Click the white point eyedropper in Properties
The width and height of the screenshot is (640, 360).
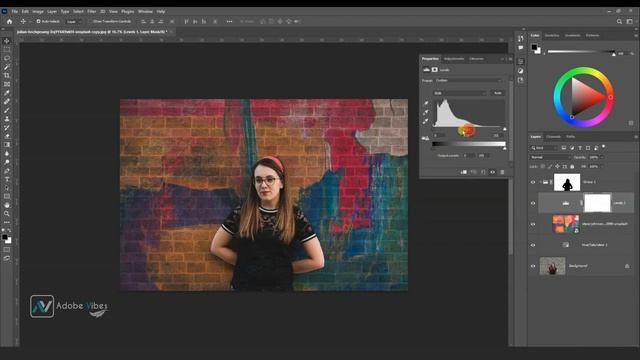tap(426, 121)
